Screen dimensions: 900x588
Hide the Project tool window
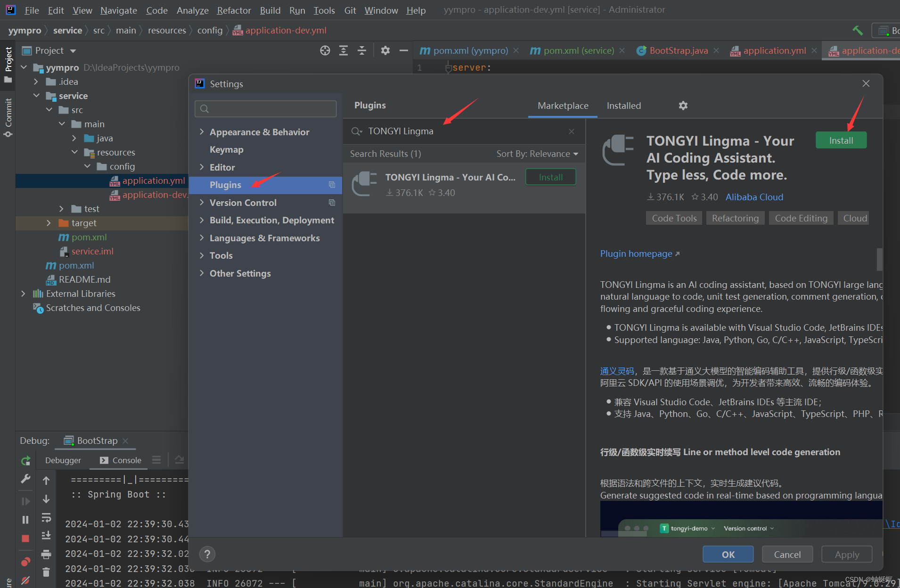(x=404, y=50)
